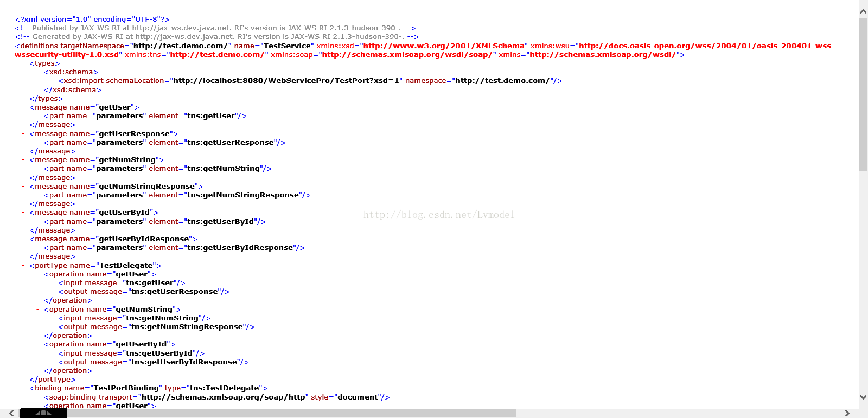The image size is (868, 418).
Task: Click vertical scrollbar down arrow
Action: (x=863, y=397)
